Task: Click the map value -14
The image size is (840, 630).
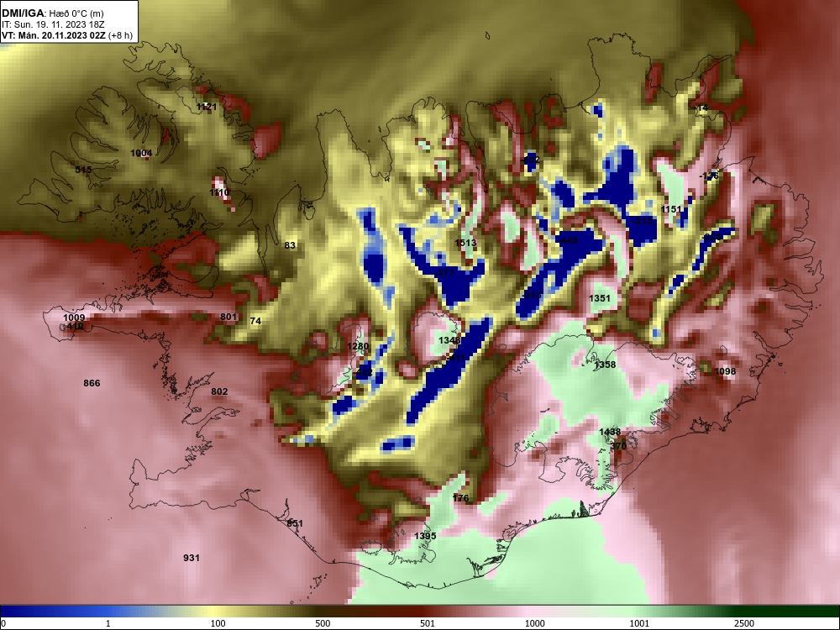Action: click(x=701, y=108)
